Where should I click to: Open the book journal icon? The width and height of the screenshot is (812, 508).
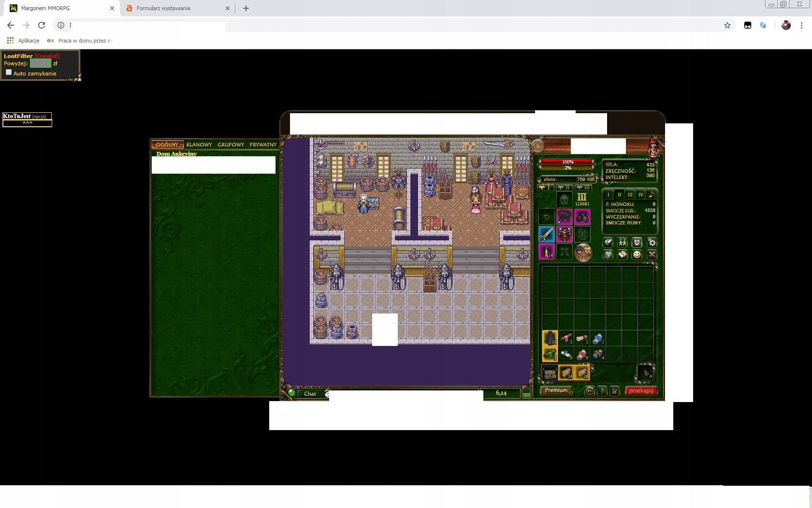pyautogui.click(x=623, y=254)
